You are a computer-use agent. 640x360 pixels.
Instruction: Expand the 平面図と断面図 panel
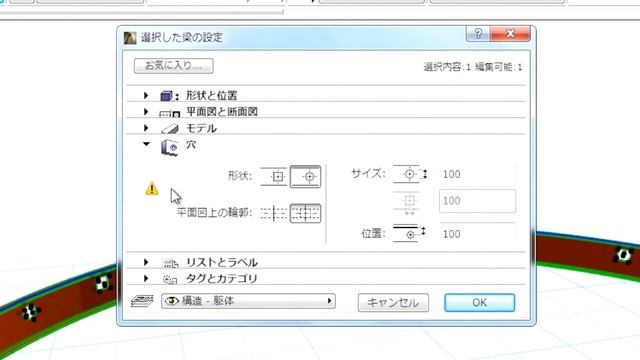tap(146, 111)
